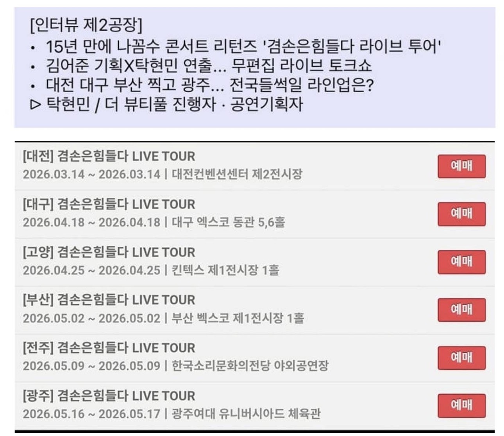
Task: Click 예매 button for 대구 show
Action: (x=461, y=214)
